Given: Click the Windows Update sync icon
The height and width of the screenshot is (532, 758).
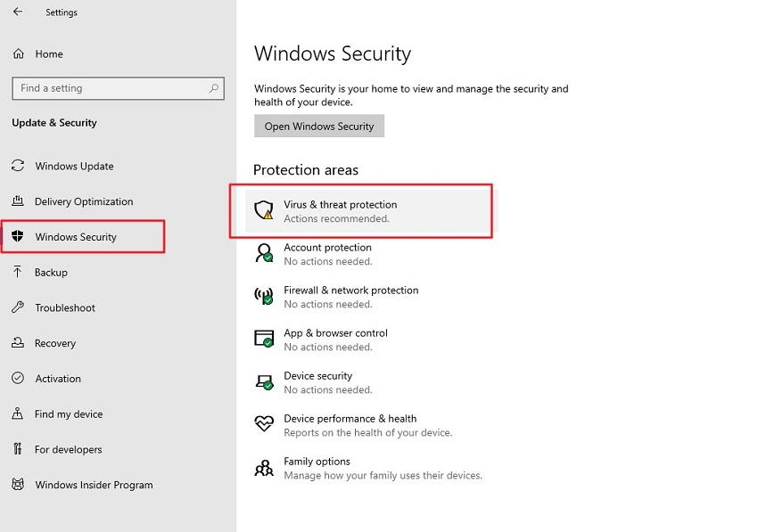Looking at the screenshot, I should pos(18,167).
